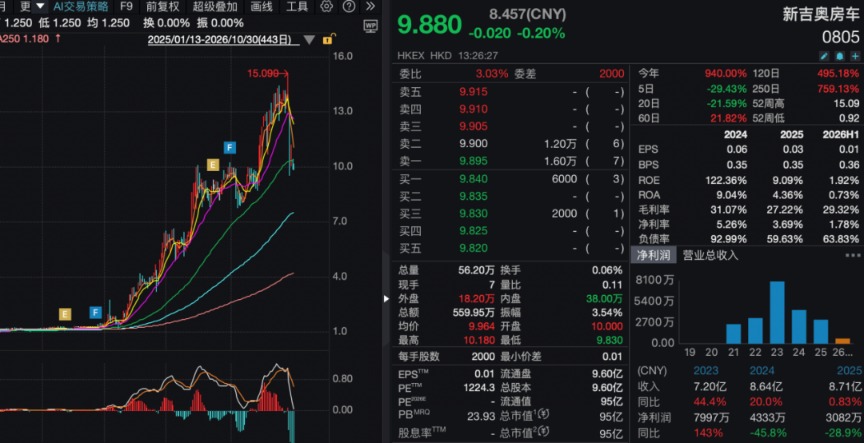Open the F9 panel

point(126,7)
